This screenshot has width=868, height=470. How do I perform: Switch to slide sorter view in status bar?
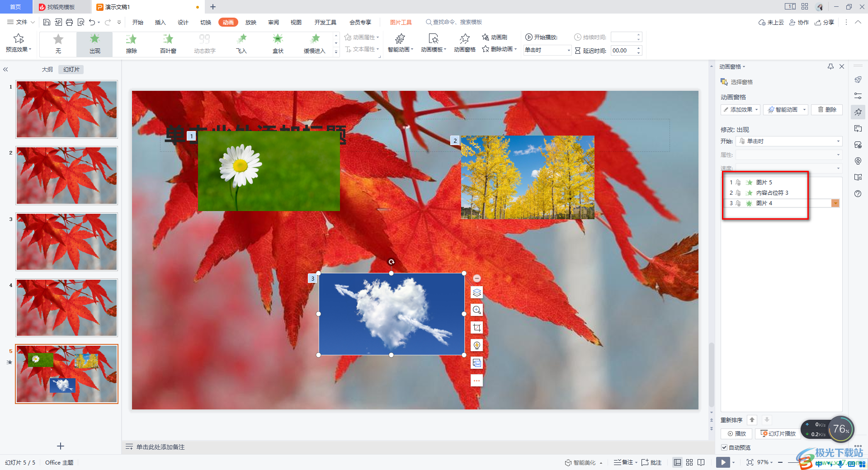pos(689,462)
